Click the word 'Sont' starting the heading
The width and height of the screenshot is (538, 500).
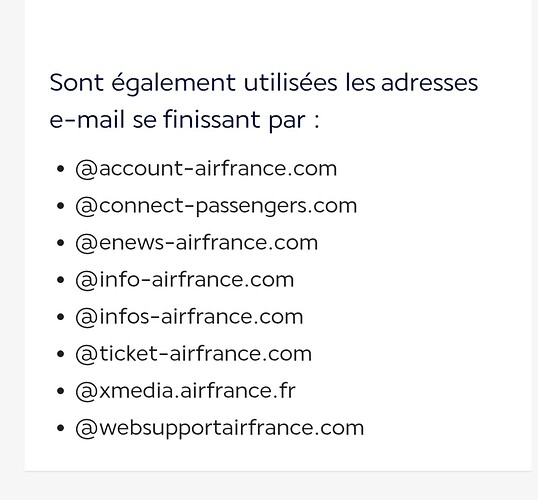coord(77,83)
